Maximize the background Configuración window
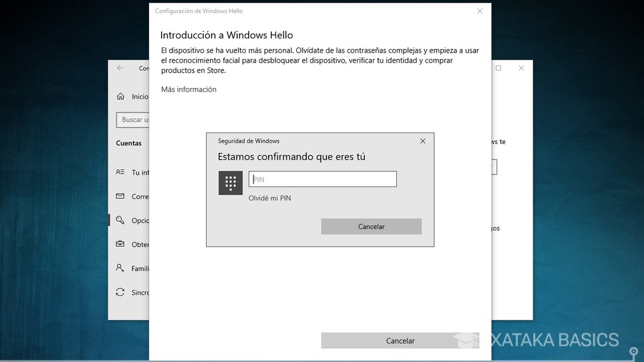Image resolution: width=644 pixels, height=362 pixels. (499, 68)
